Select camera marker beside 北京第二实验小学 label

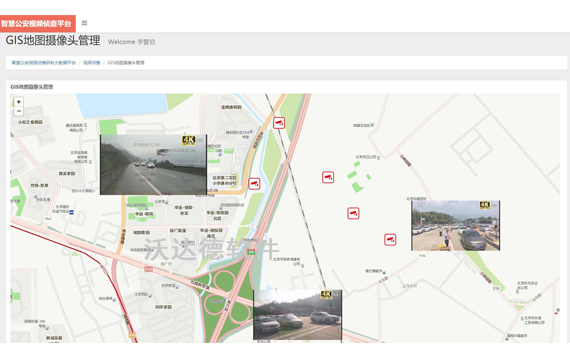pos(254,184)
